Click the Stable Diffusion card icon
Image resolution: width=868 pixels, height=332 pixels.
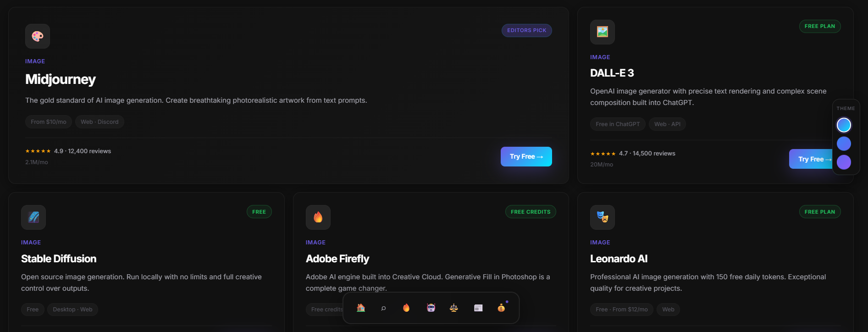pyautogui.click(x=33, y=217)
